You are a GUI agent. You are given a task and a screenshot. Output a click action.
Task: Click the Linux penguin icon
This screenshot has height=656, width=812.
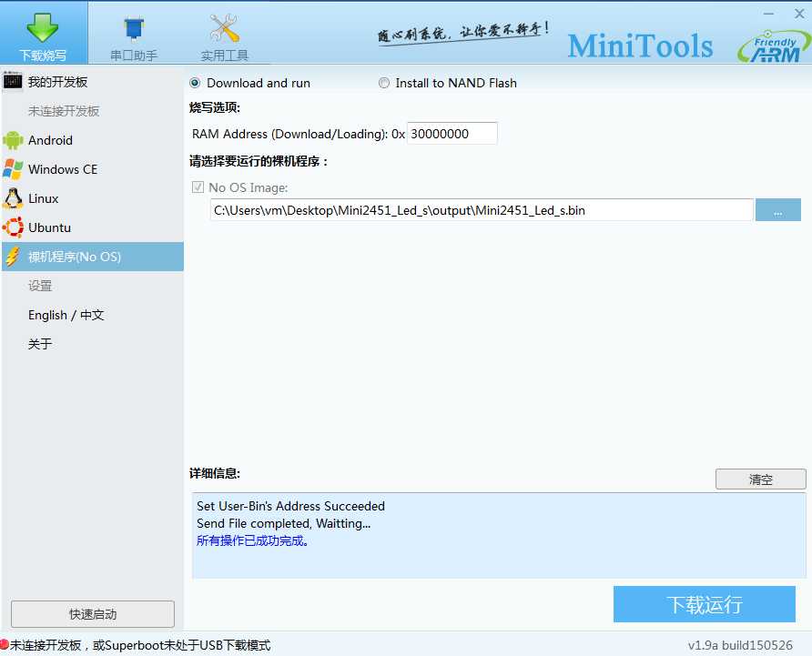[x=13, y=198]
